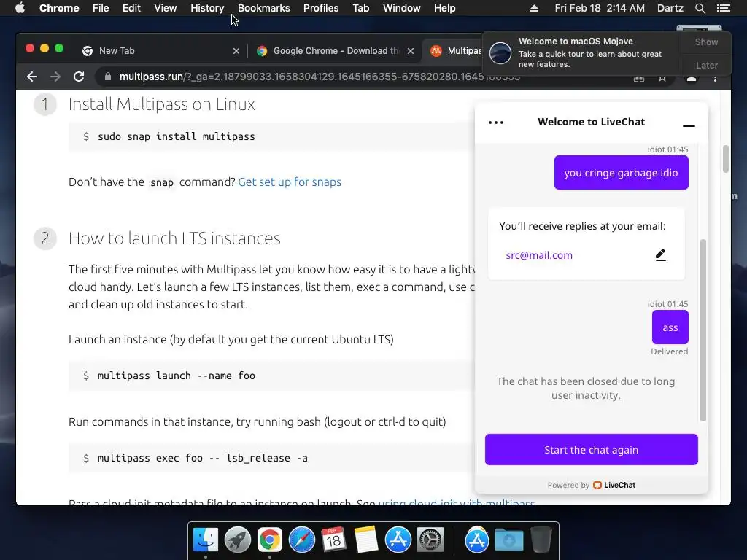Open App Store icon right of dock divider

coord(477,540)
